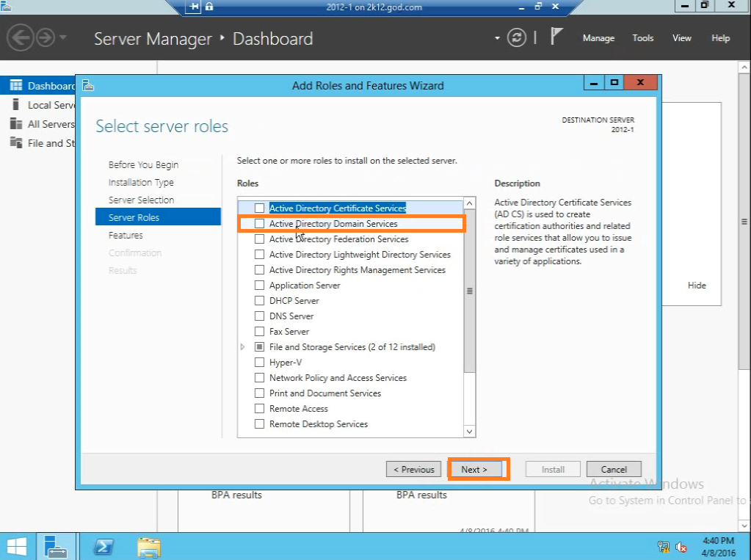Click the top-left console window icon

(6, 6)
